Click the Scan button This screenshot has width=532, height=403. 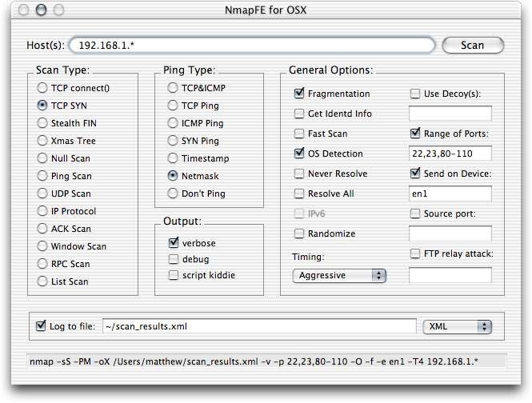pos(473,45)
